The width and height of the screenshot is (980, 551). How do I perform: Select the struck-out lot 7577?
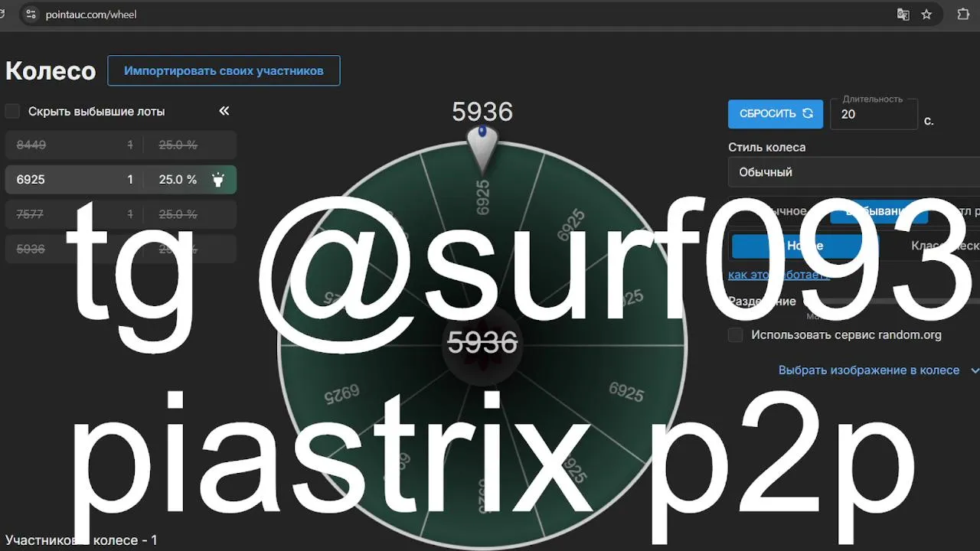click(121, 214)
